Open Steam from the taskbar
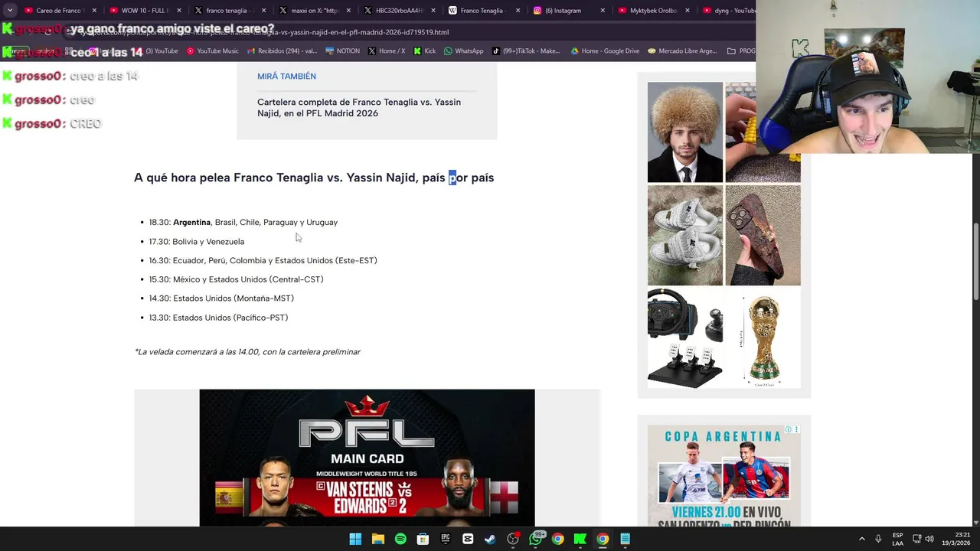This screenshot has width=980, height=551. coord(490,539)
